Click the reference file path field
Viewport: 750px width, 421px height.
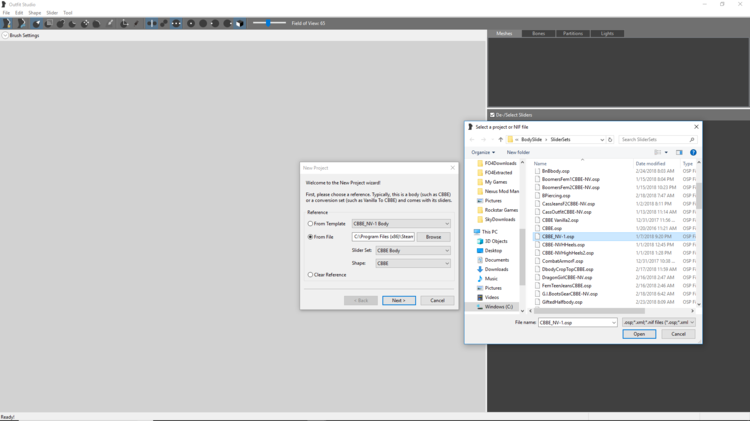pyautogui.click(x=383, y=237)
